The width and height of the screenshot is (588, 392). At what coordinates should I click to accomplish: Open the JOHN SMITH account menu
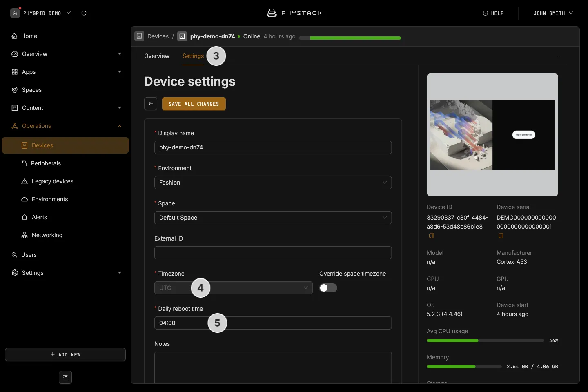(553, 13)
